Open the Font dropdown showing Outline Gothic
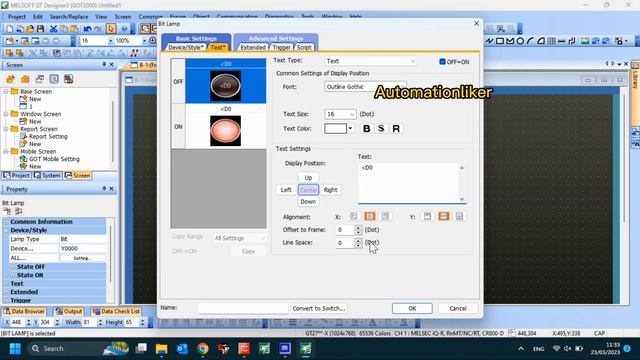Image resolution: width=640 pixels, height=360 pixels. [x=365, y=87]
